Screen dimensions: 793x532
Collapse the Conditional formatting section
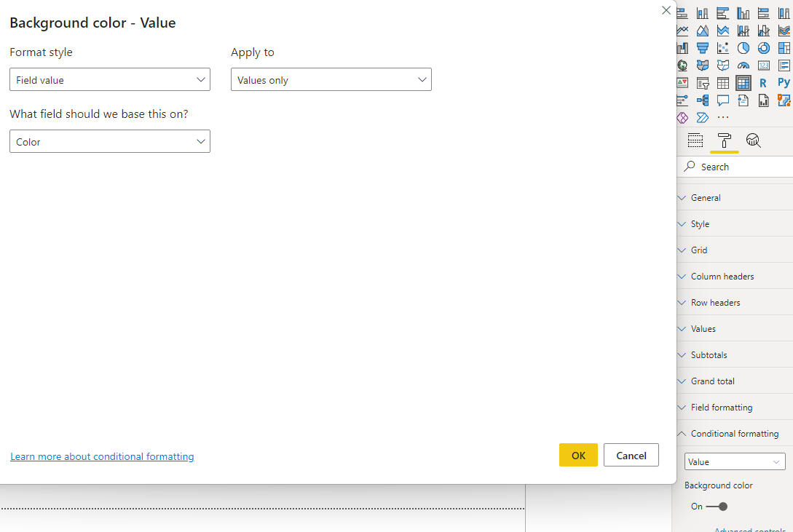tap(735, 434)
